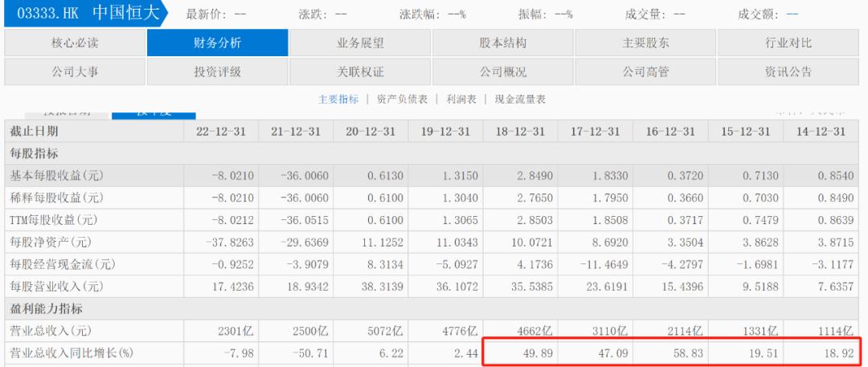Click the 2.7650 diluted EPS cell

(x=536, y=198)
